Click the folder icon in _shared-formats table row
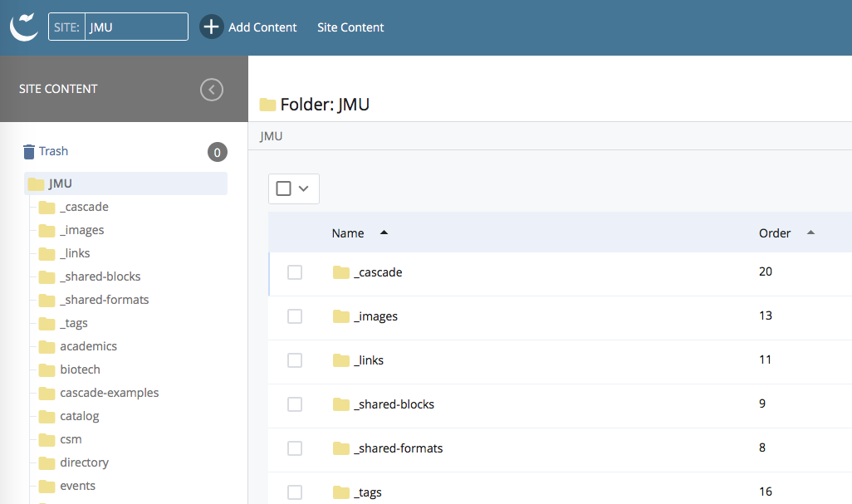The height and width of the screenshot is (504, 852). 341,448
